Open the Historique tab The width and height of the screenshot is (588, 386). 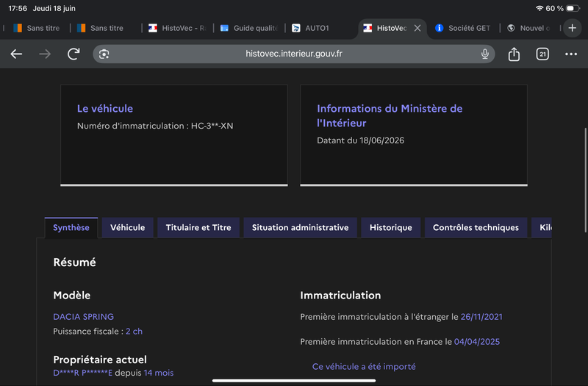point(391,228)
